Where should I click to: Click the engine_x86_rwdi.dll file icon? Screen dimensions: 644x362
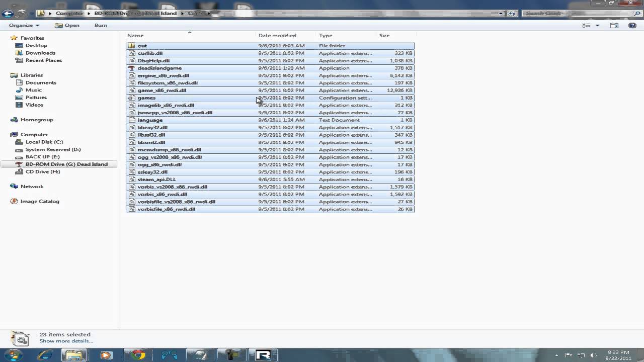coord(132,75)
